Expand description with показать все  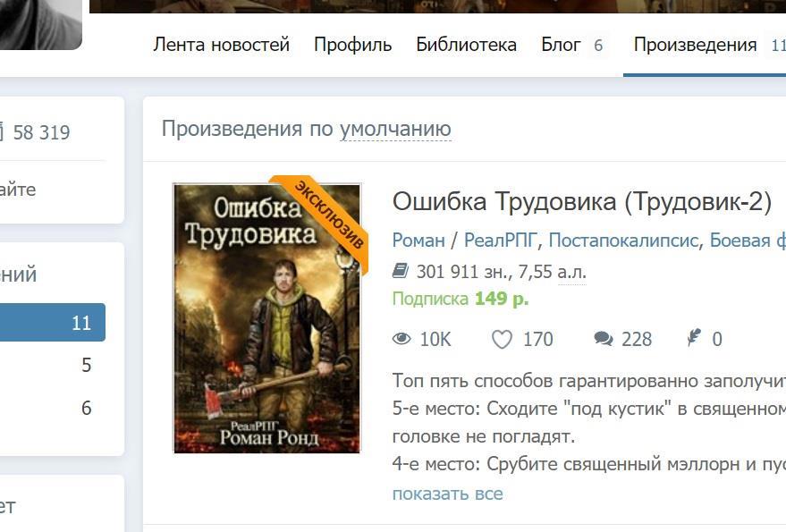(447, 494)
